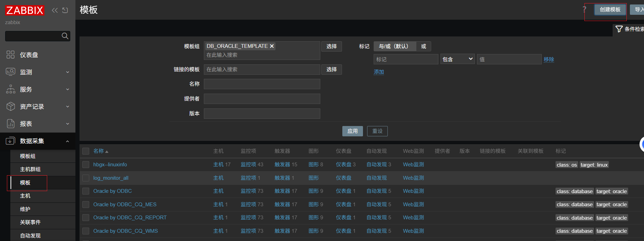Open 主机 submenu item
The width and height of the screenshot is (644, 241).
point(43,196)
